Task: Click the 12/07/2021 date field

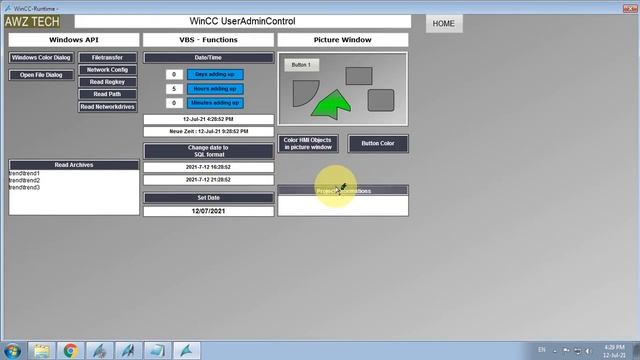Action: pyautogui.click(x=208, y=211)
